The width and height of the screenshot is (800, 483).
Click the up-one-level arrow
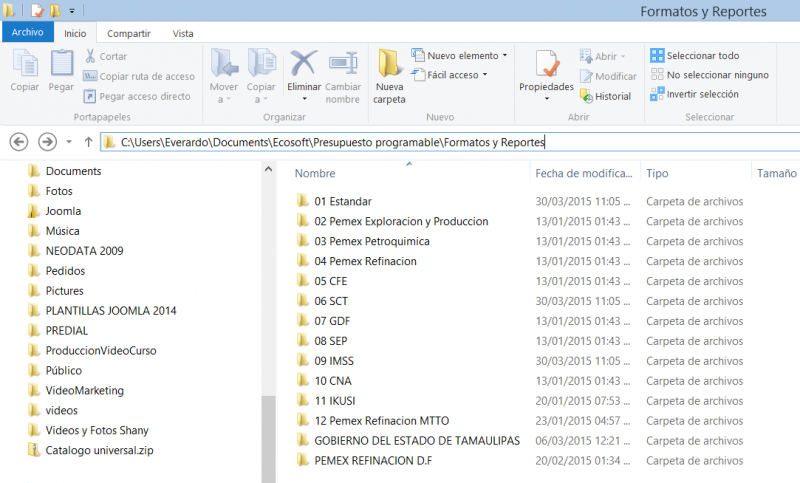coord(88,142)
